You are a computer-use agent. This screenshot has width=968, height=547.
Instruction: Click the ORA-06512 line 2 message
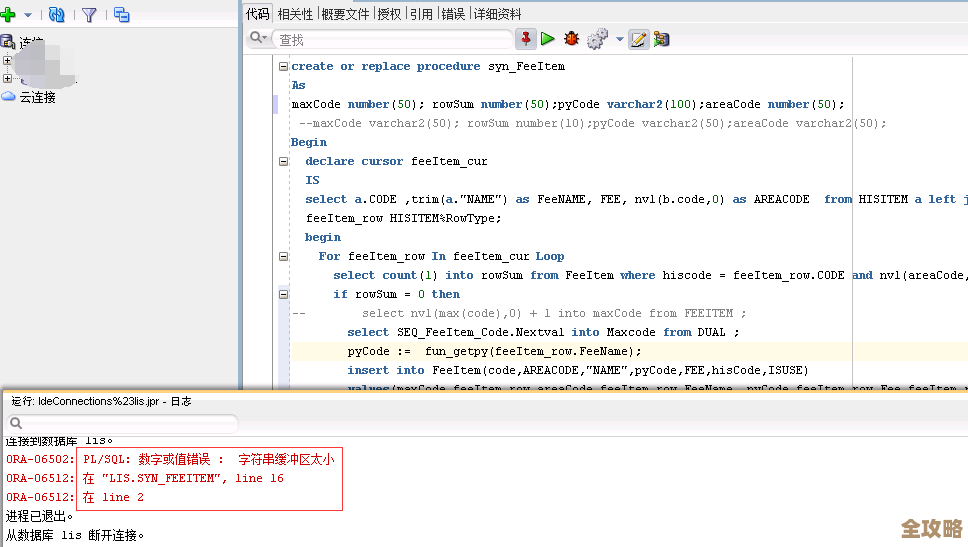pos(113,498)
